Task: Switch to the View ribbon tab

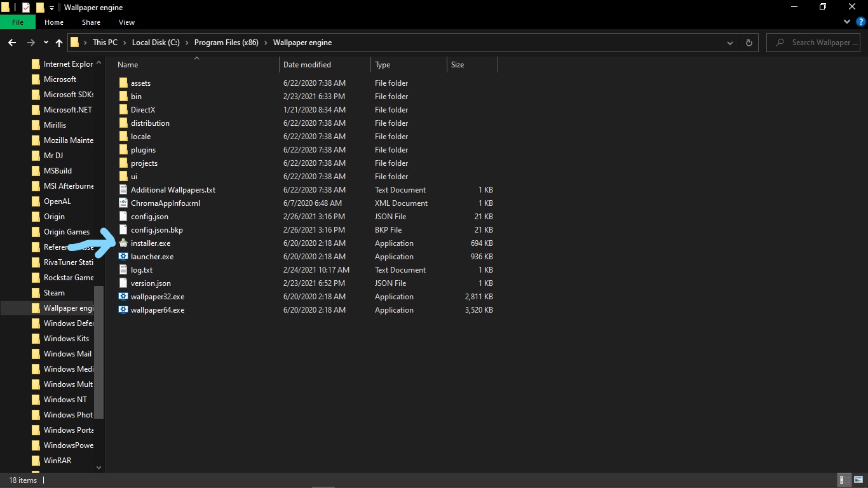Action: click(x=126, y=22)
